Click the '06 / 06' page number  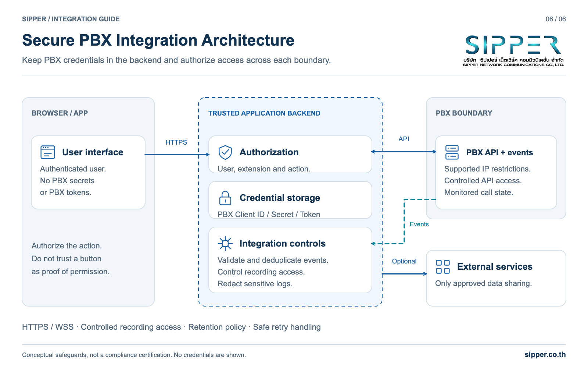click(556, 19)
